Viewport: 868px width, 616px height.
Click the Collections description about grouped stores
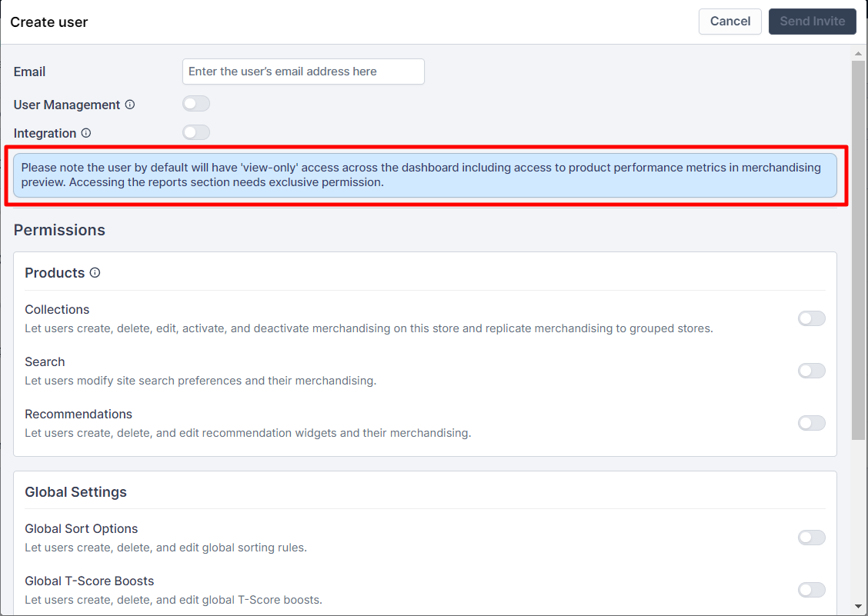pyautogui.click(x=369, y=328)
